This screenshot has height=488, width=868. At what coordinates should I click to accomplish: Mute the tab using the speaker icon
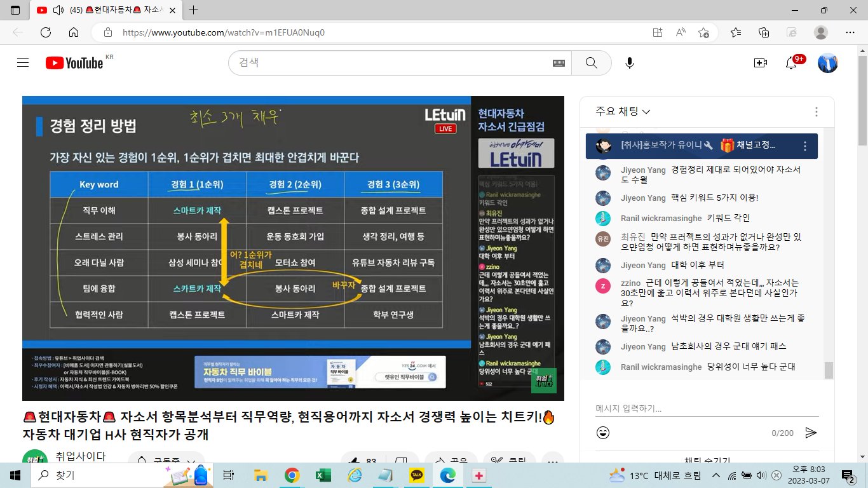coord(58,10)
